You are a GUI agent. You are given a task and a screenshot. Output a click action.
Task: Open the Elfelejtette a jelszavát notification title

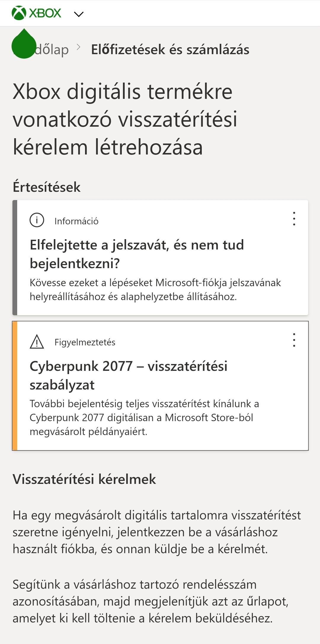point(137,254)
